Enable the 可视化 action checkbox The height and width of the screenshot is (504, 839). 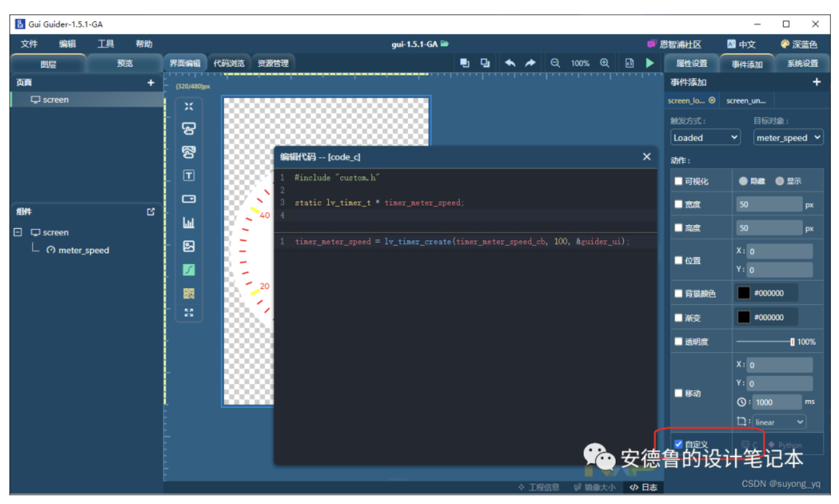tap(678, 181)
